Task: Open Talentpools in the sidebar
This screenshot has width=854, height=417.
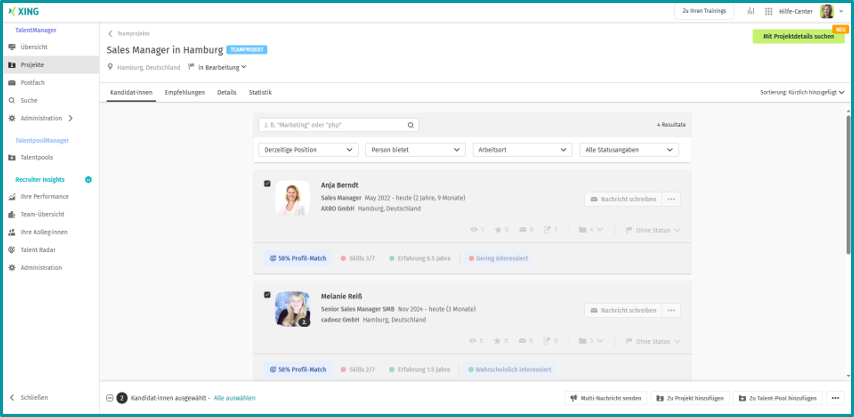Action: (36, 157)
